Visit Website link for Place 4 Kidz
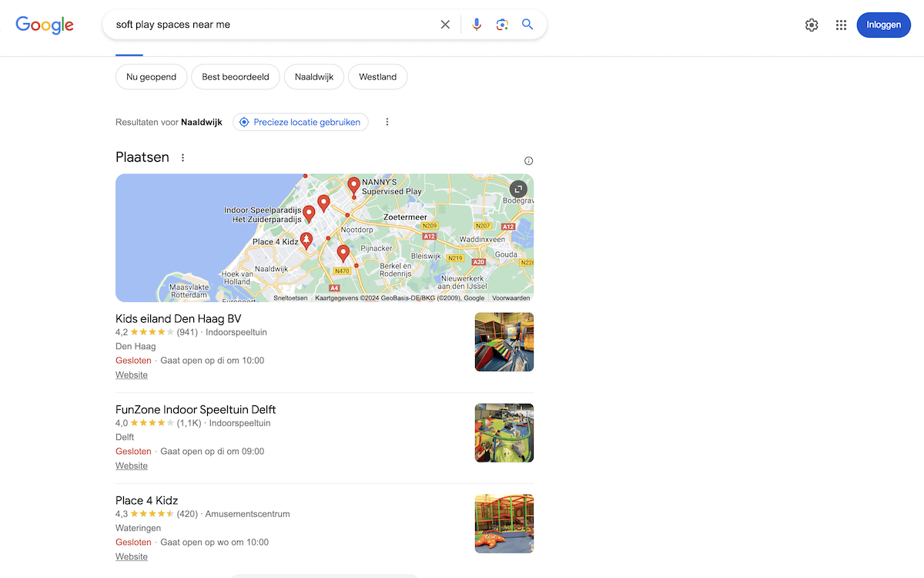The width and height of the screenshot is (924, 578). coord(132,556)
